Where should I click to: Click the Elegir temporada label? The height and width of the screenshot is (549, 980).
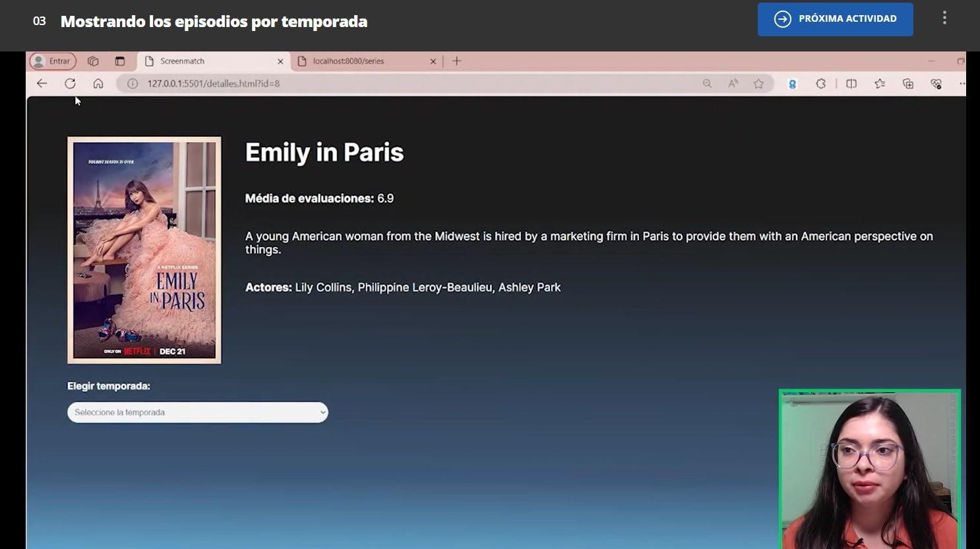[x=109, y=386]
